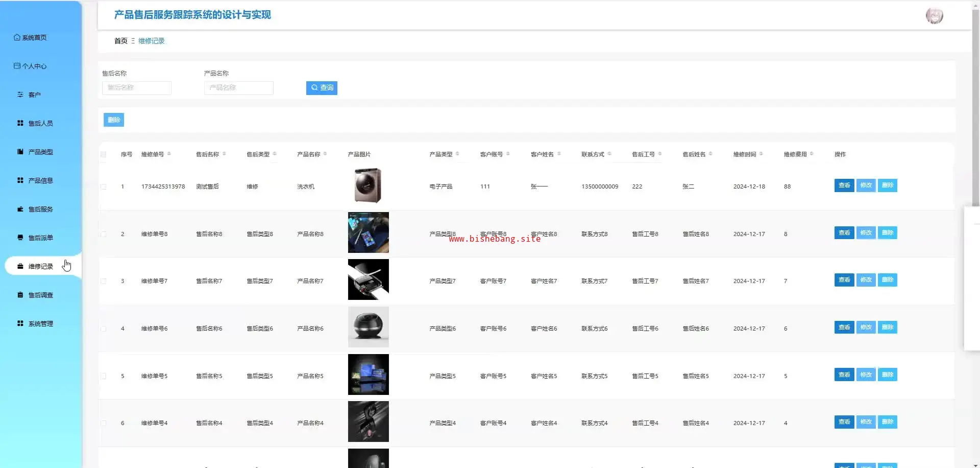
Task: View the 维修单号8 record details
Action: tap(844, 233)
